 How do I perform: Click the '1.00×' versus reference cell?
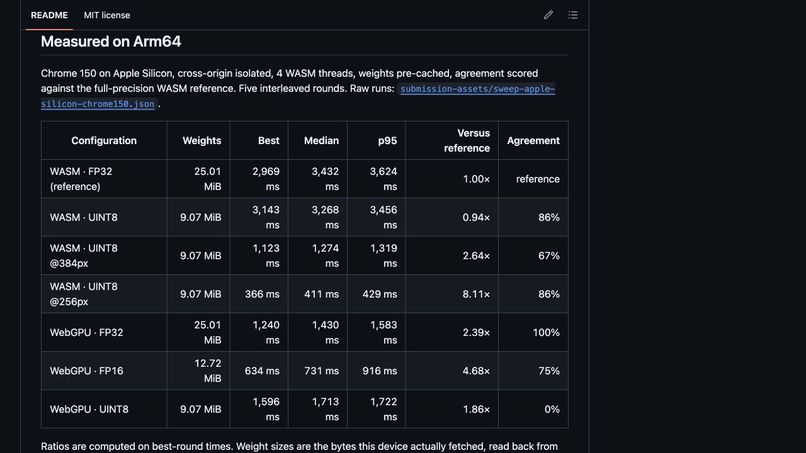tap(452, 179)
